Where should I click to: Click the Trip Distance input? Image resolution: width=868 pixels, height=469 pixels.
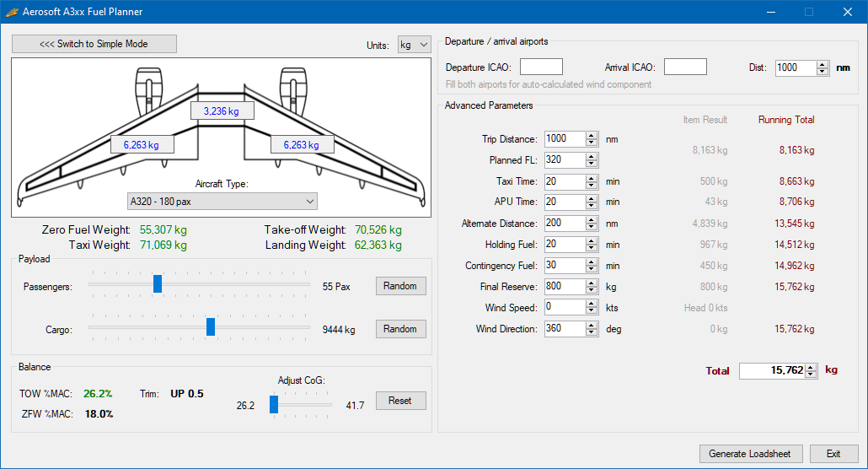pyautogui.click(x=565, y=138)
